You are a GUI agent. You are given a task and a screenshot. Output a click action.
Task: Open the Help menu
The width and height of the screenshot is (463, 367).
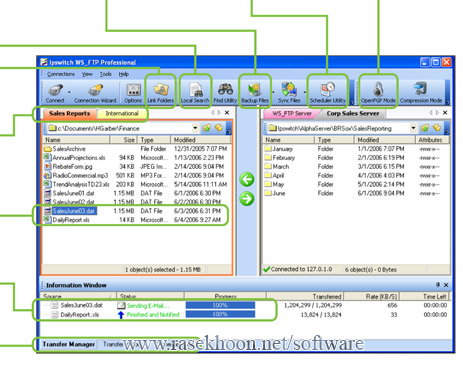pos(124,74)
